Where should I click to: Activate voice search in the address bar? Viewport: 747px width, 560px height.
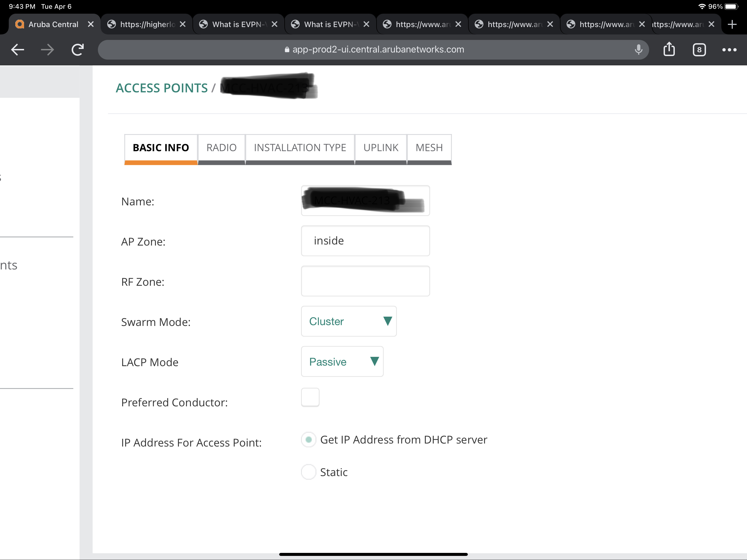(638, 50)
